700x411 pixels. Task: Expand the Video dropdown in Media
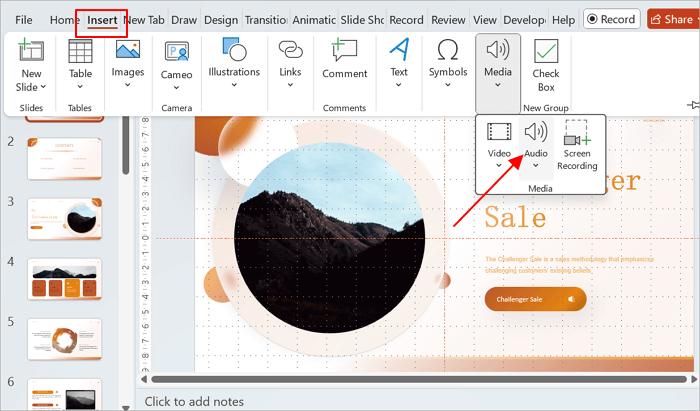tap(499, 164)
